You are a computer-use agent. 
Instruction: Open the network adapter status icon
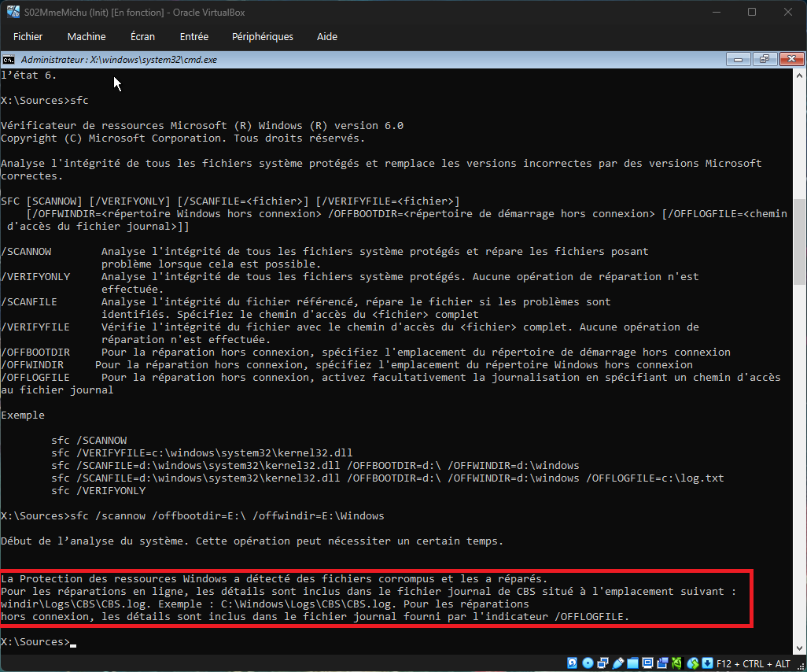(603, 663)
